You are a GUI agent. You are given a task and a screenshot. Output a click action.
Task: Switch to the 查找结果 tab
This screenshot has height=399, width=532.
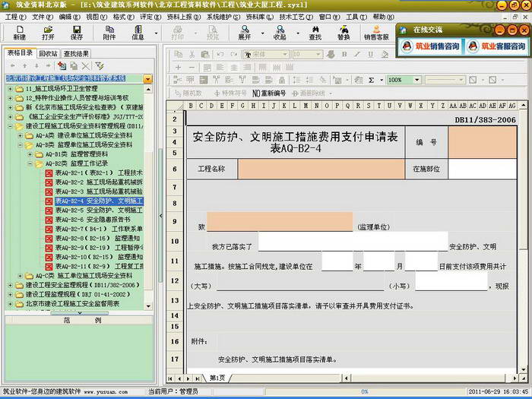[76, 54]
